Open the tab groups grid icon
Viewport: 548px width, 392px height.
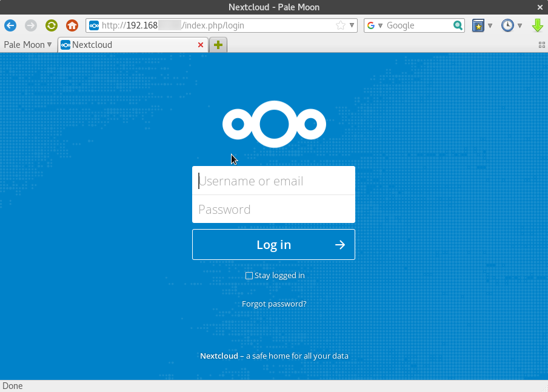click(542, 45)
